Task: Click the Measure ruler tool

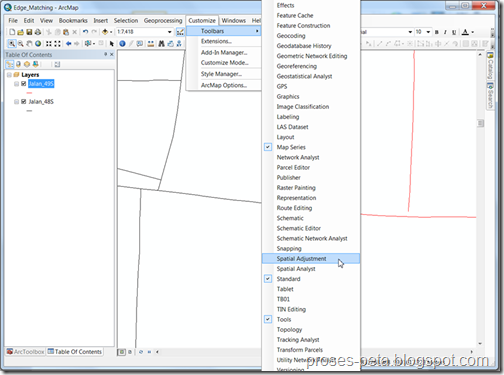Action: point(151,44)
